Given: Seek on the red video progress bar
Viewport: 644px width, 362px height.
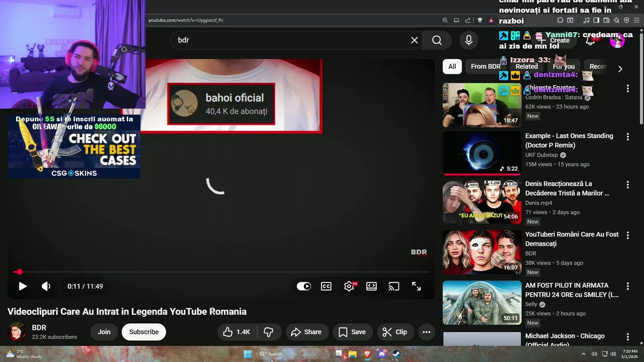Looking at the screenshot, I should point(221,272).
